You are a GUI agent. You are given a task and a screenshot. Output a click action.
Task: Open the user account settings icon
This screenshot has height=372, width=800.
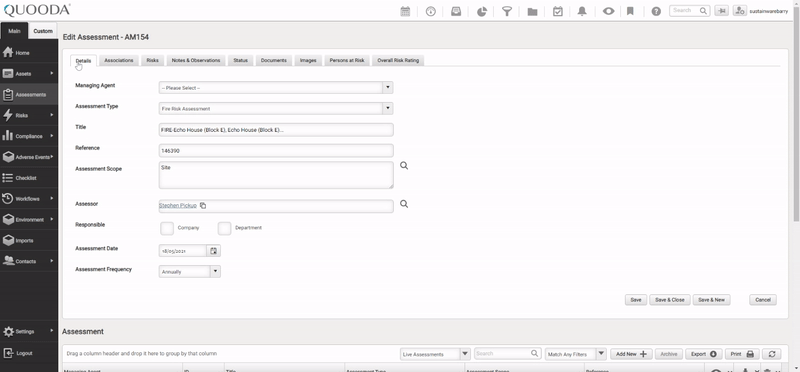(740, 11)
